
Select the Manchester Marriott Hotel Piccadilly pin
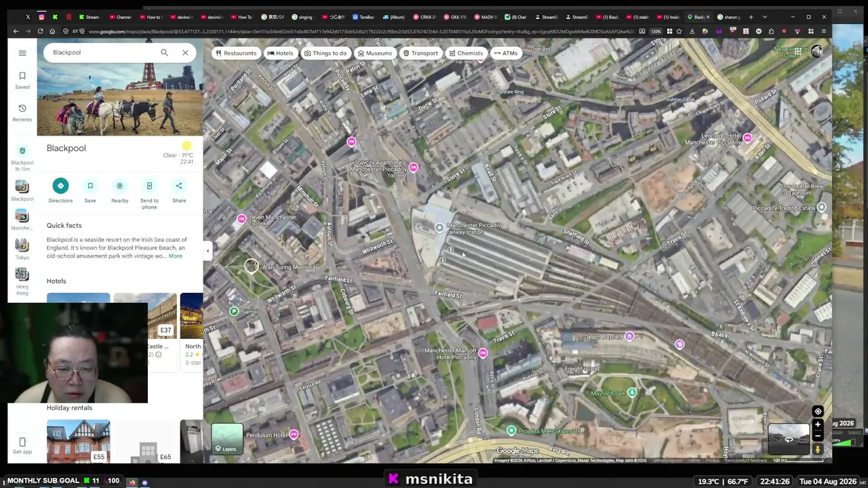(x=483, y=353)
